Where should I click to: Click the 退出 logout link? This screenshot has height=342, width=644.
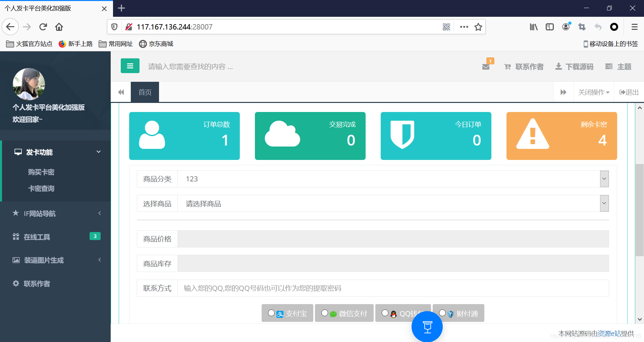pyautogui.click(x=629, y=92)
